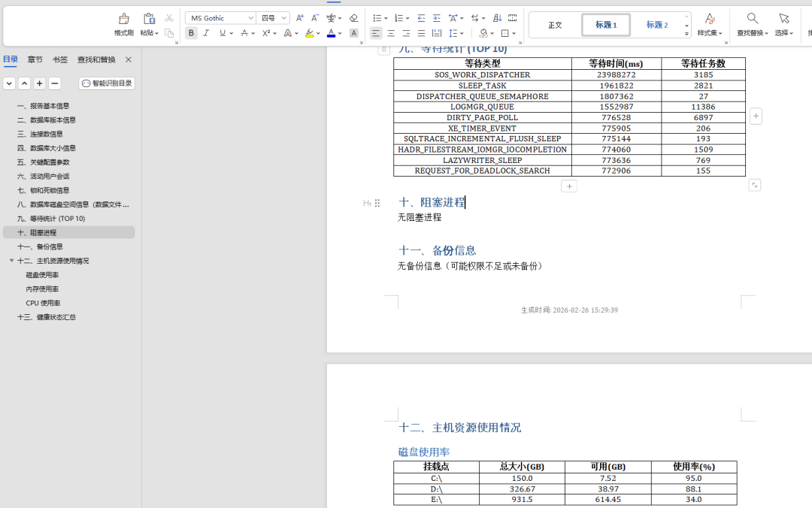
Task: Align text right
Action: pyautogui.click(x=406, y=33)
